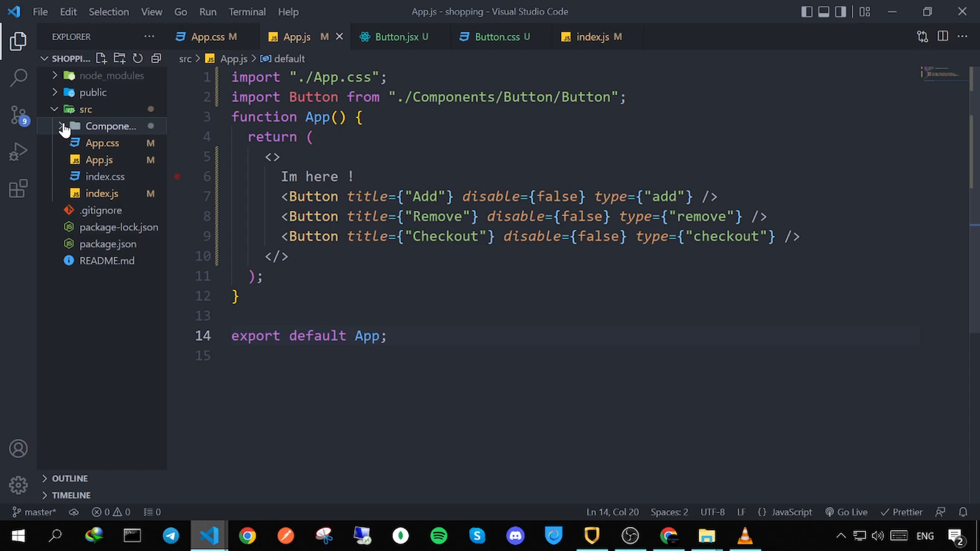
Task: Click the master branch indicator
Action: pos(34,512)
